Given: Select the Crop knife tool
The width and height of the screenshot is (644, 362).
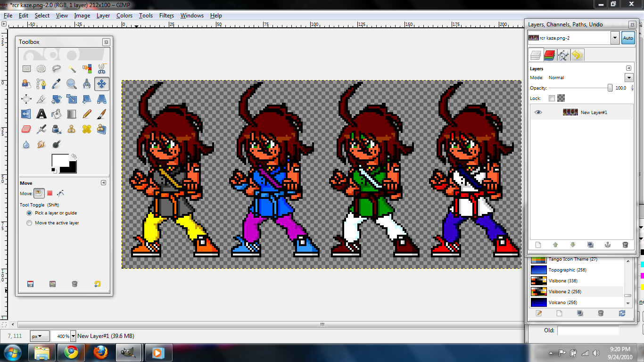Looking at the screenshot, I should tap(41, 99).
